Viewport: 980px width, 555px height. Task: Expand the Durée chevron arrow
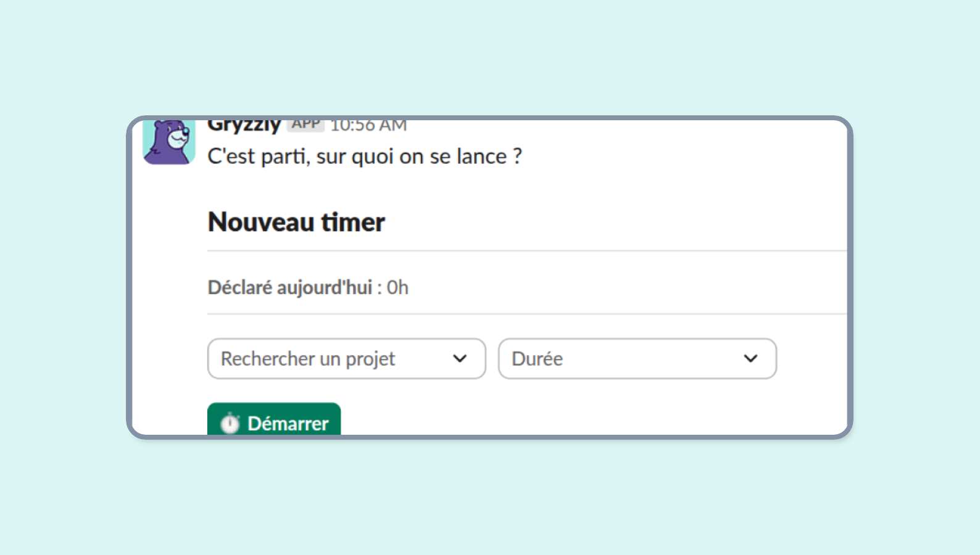(x=750, y=358)
